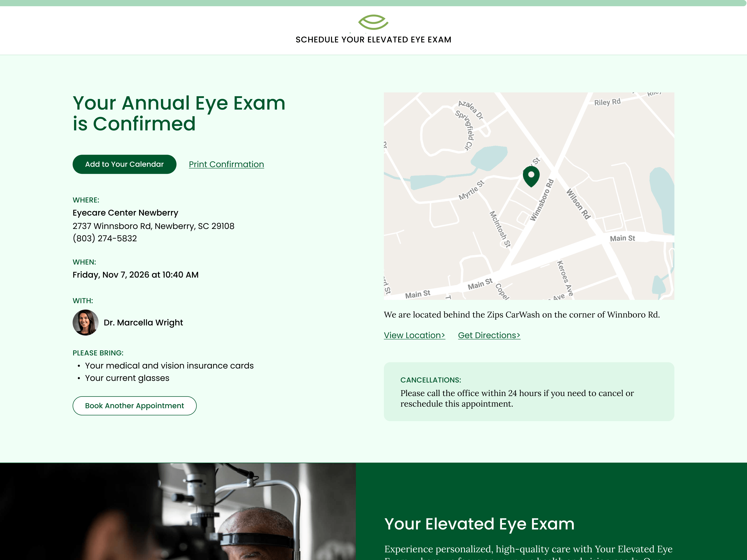Click the WHERE: label
747x560 pixels.
[86, 200]
